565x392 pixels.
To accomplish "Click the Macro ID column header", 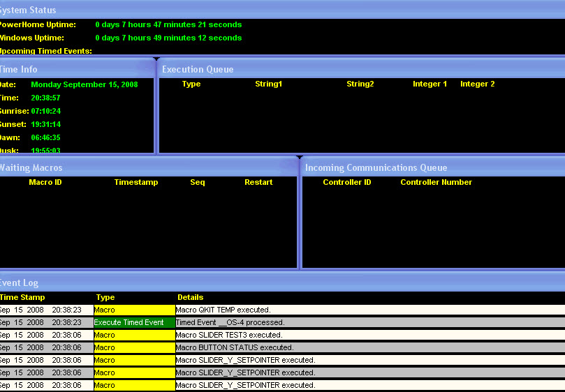I will pos(45,182).
